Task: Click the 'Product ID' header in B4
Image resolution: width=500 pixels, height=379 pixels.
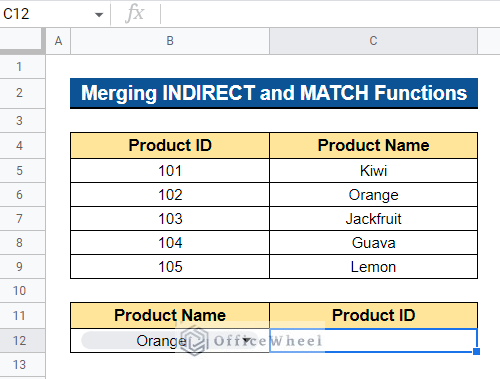Action: pyautogui.click(x=170, y=145)
